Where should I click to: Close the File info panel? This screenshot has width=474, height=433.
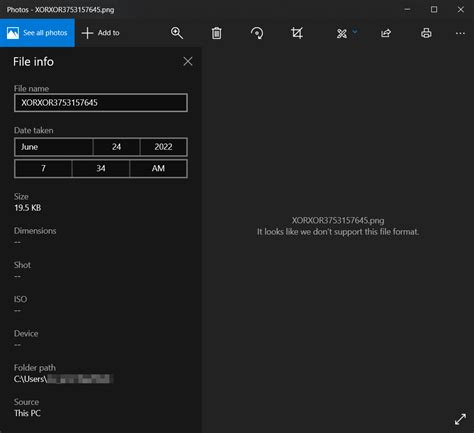coord(188,61)
